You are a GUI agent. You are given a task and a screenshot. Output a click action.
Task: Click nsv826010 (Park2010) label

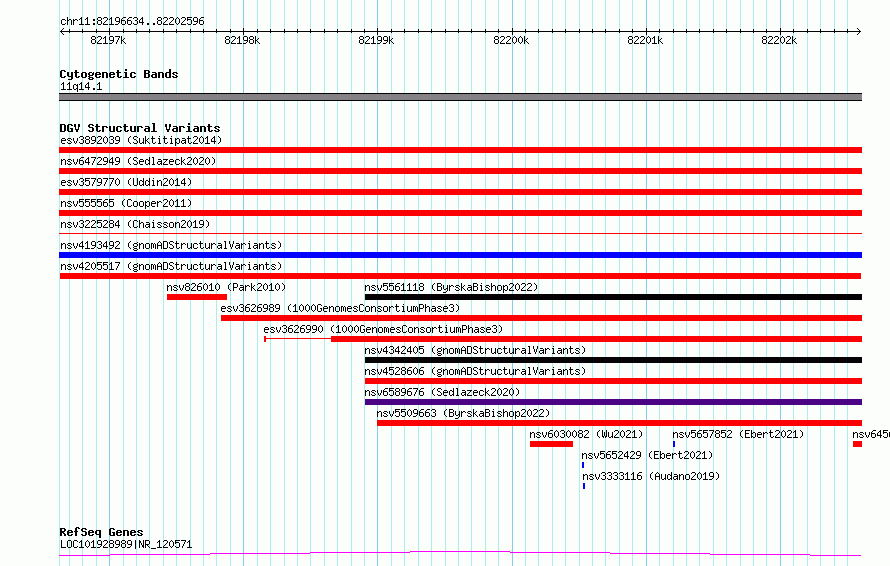(x=226, y=287)
